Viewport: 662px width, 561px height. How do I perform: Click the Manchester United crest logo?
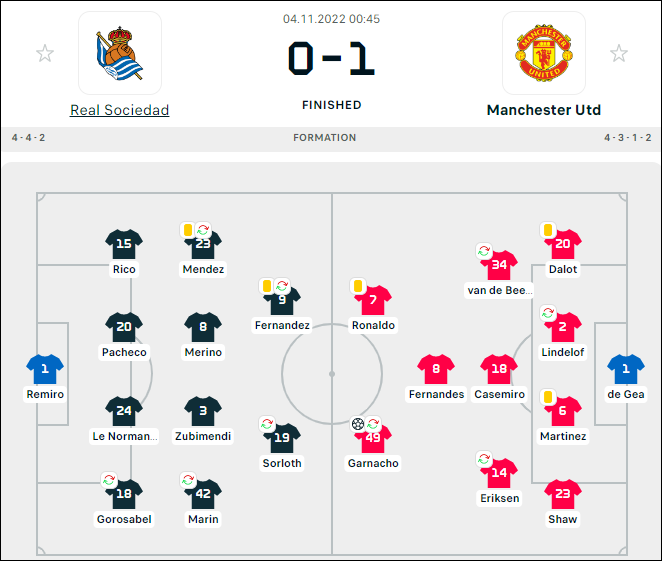point(544,53)
